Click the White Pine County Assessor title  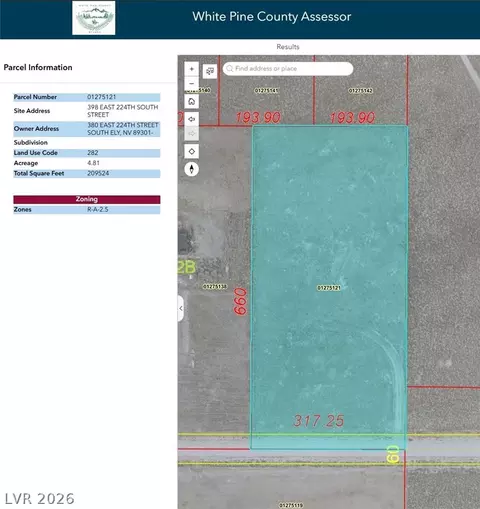coord(272,17)
